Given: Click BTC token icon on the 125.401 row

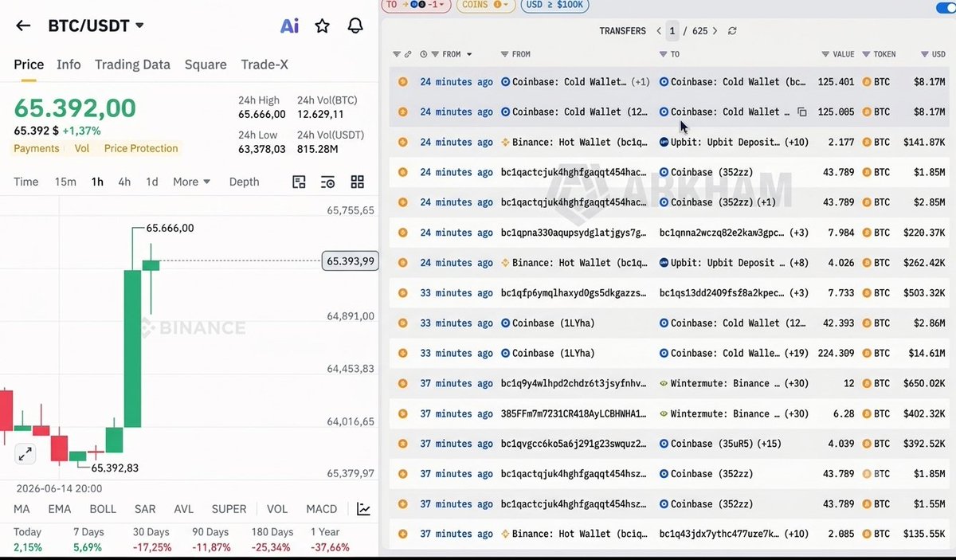Looking at the screenshot, I should 866,82.
